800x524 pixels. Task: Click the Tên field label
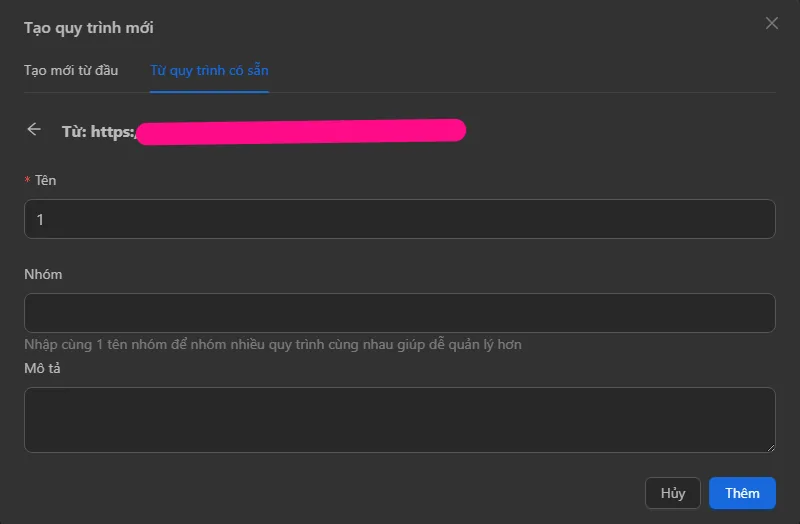pos(46,180)
